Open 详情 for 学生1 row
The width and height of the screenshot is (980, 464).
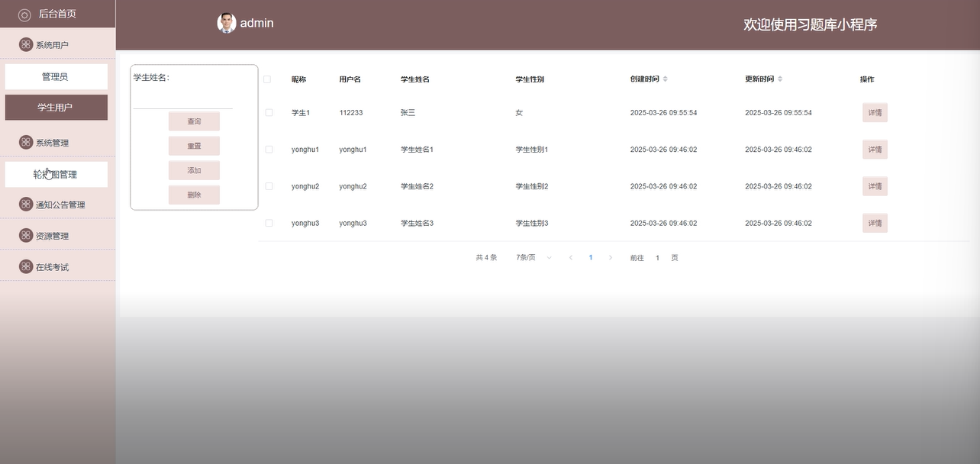[875, 113]
